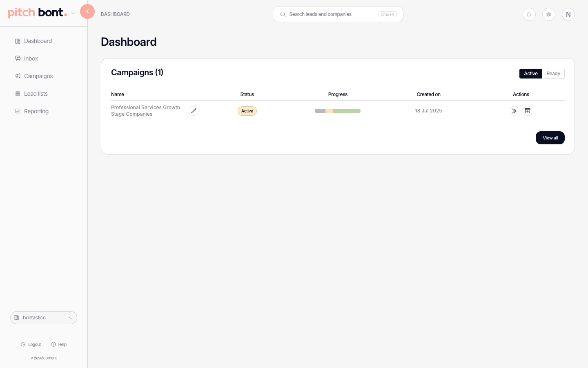
Task: Click the Help link
Action: [59, 344]
